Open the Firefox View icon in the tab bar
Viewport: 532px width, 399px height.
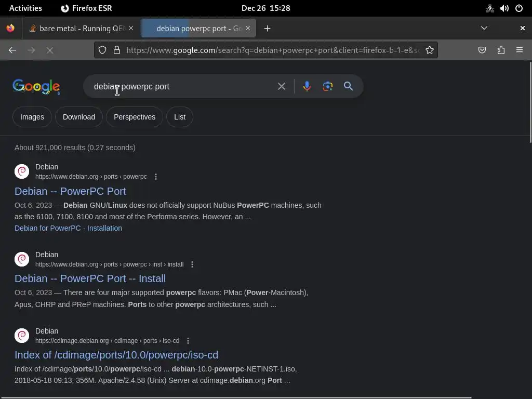(x=10, y=28)
